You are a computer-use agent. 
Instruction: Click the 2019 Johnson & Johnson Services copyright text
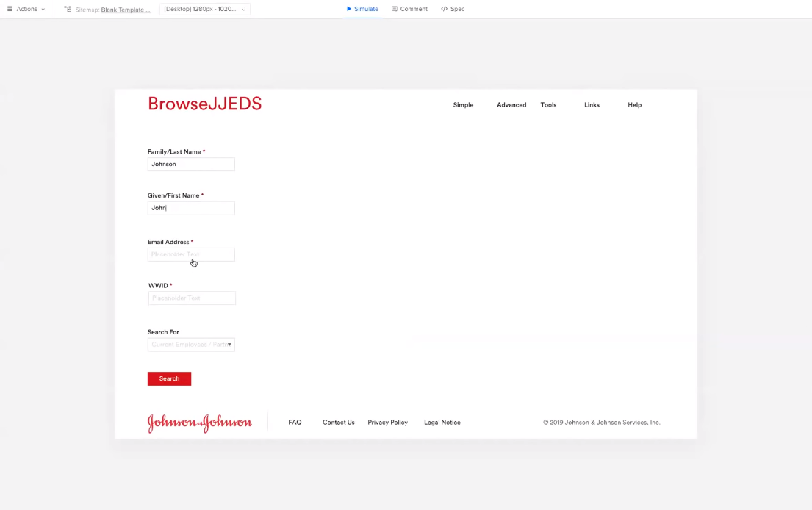(x=602, y=423)
